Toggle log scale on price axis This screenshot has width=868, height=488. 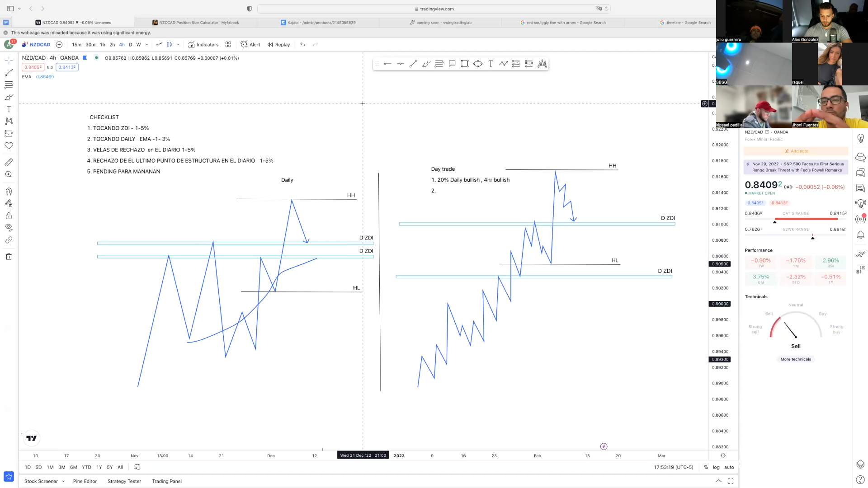pyautogui.click(x=716, y=467)
